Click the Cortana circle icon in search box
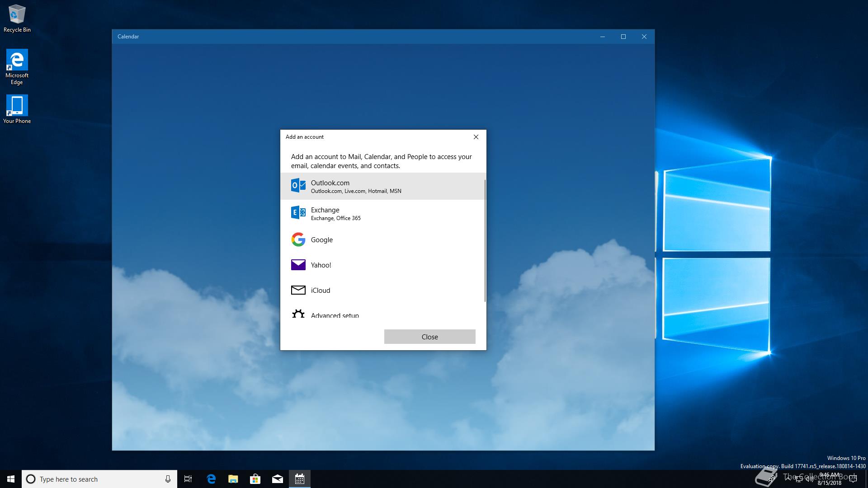Image resolution: width=868 pixels, height=488 pixels. point(31,479)
